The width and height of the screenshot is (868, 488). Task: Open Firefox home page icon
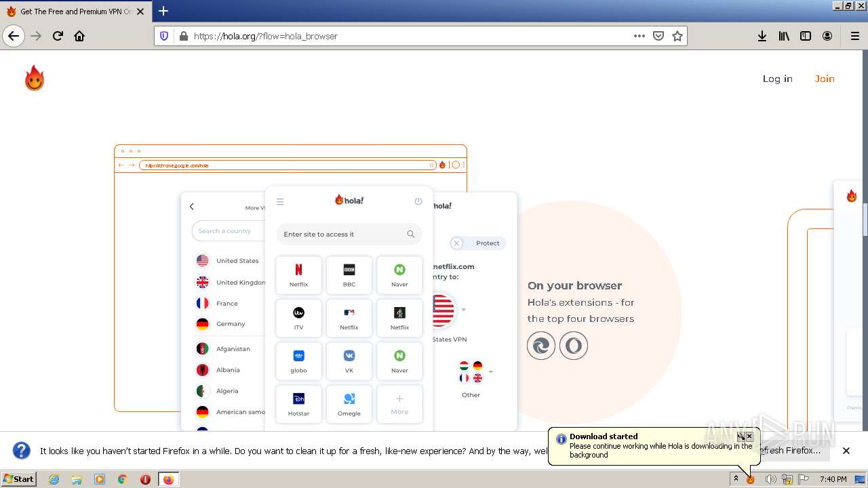(x=79, y=36)
